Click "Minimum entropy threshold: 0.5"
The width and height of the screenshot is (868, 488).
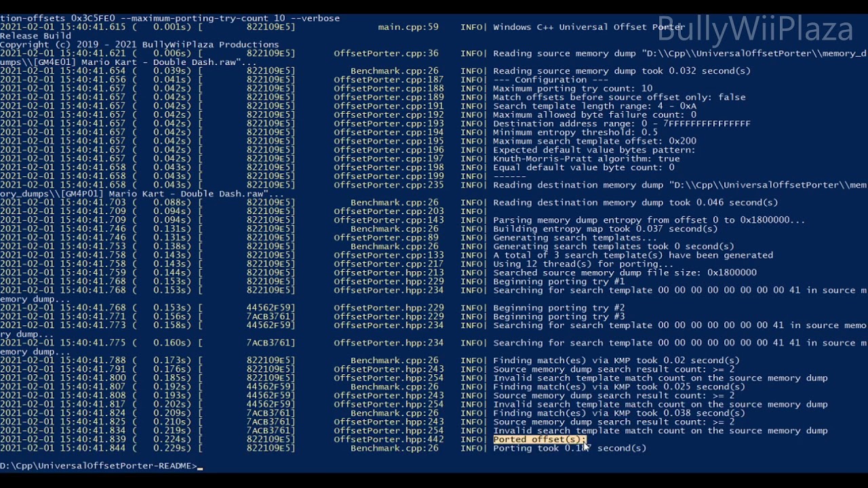[x=575, y=133]
